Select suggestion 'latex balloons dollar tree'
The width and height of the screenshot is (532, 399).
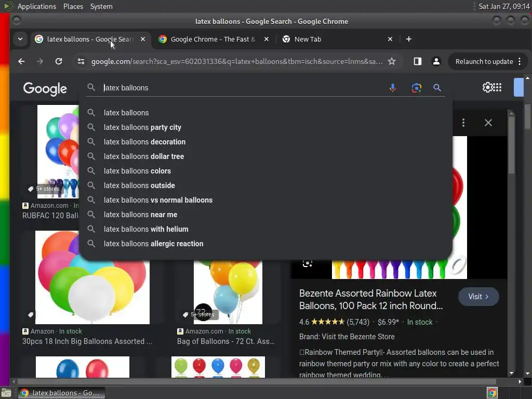coord(265,156)
